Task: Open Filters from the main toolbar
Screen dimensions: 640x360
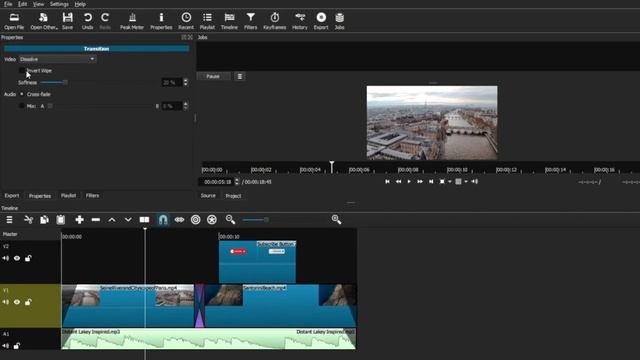Action: [x=251, y=21]
